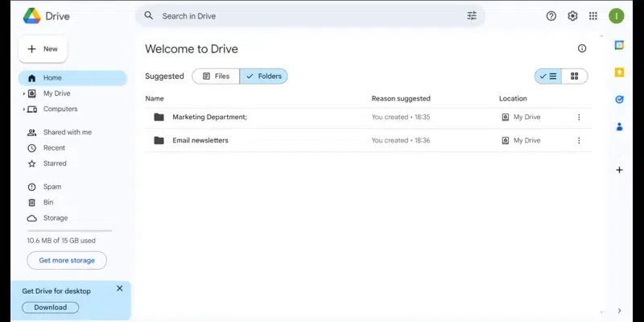Screen dimensions: 644x322
Task: Click the search magnifier icon
Action: (149, 15)
